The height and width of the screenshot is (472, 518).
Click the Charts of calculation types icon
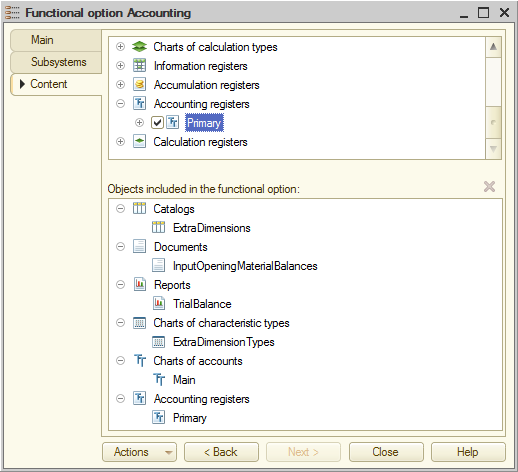[139, 47]
